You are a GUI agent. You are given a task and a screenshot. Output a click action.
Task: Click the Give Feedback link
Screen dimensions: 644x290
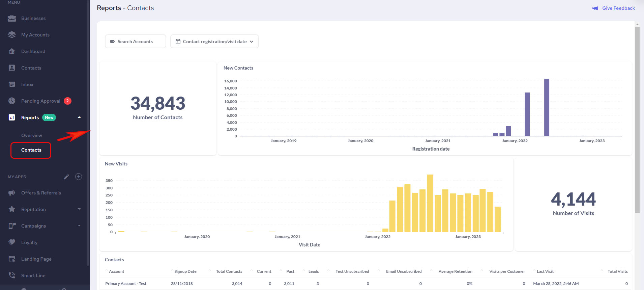click(618, 8)
